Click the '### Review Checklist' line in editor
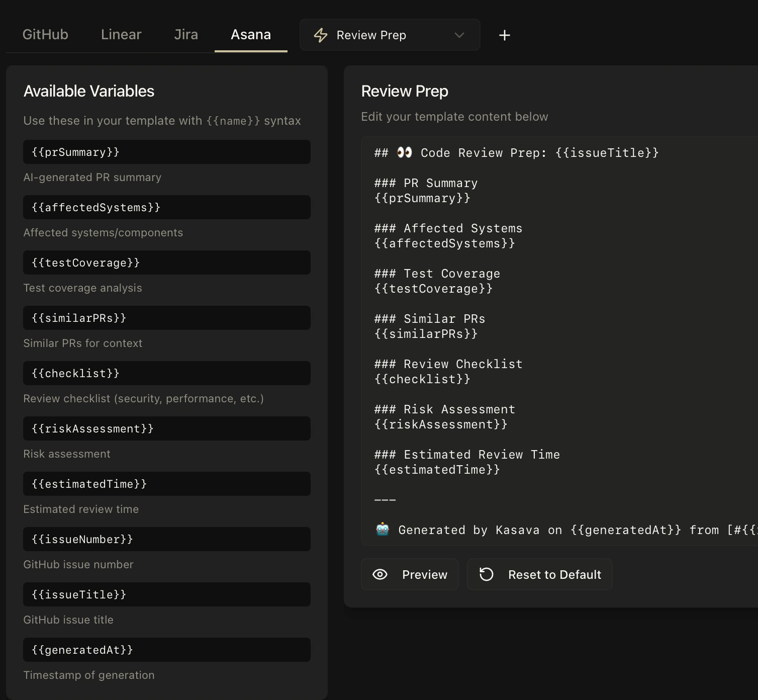The width and height of the screenshot is (758, 700). point(448,364)
